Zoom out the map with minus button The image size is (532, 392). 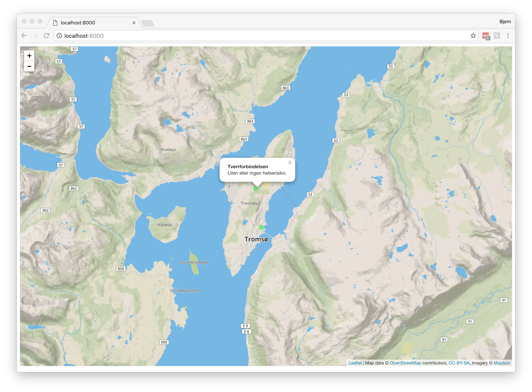pyautogui.click(x=29, y=67)
